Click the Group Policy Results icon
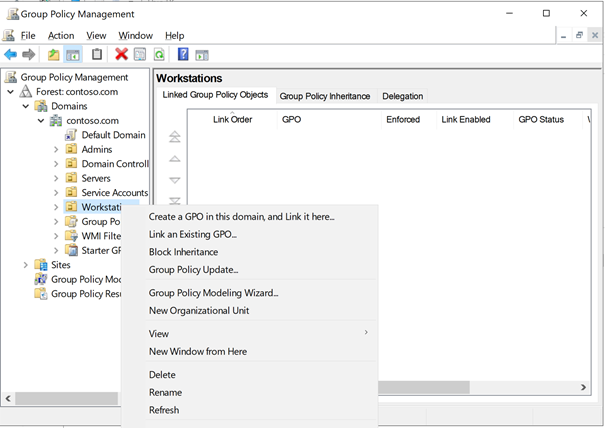 41,294
